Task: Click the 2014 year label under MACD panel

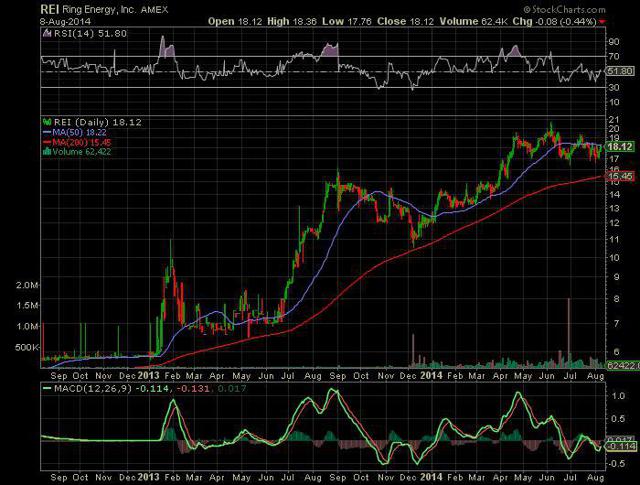Action: click(431, 477)
